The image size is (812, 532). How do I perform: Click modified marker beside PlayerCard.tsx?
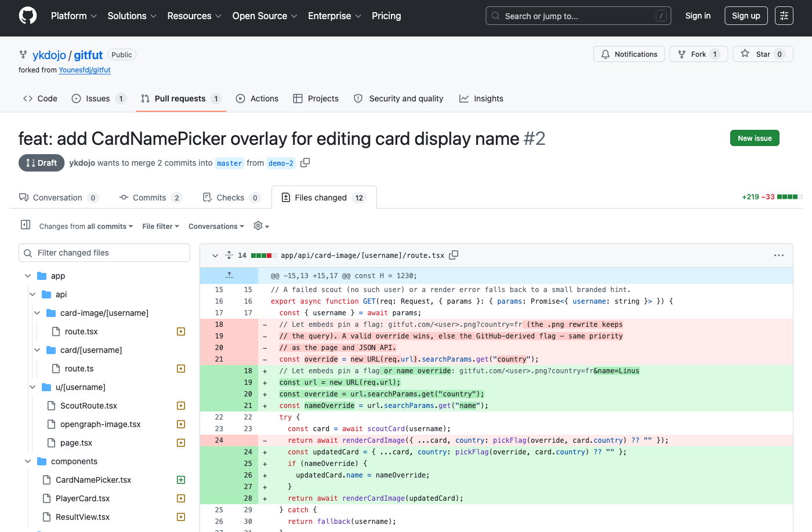point(181,498)
